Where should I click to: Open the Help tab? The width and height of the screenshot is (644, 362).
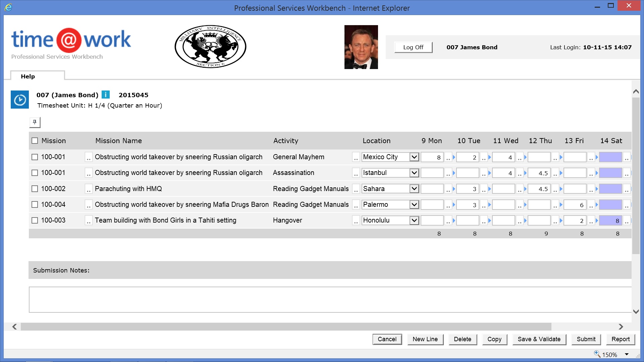[28, 76]
